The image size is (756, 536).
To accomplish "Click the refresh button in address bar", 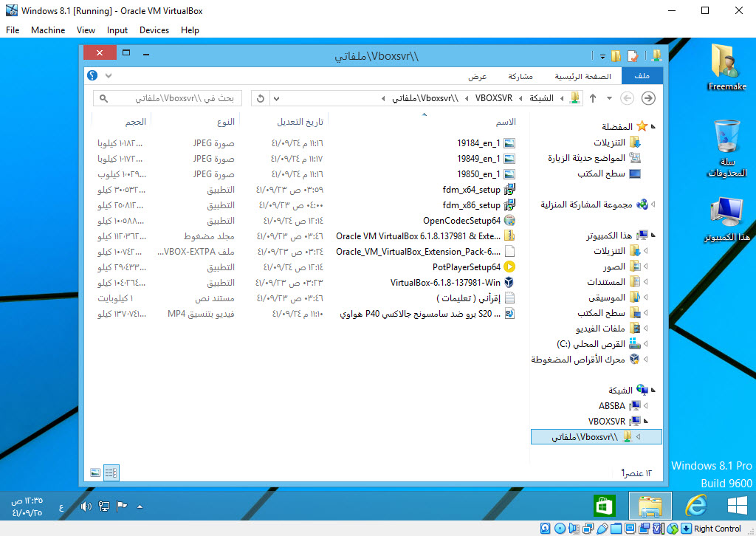I will pos(261,98).
